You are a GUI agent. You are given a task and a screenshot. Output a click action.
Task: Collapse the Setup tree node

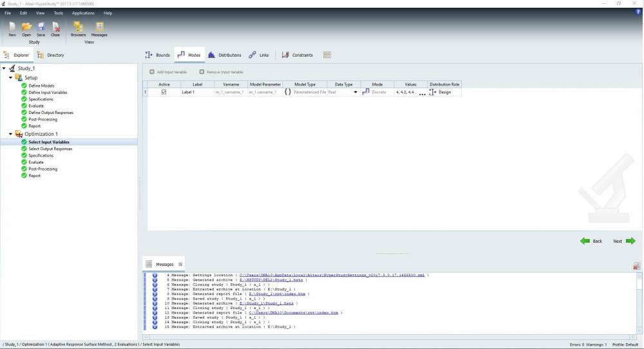pyautogui.click(x=10, y=77)
